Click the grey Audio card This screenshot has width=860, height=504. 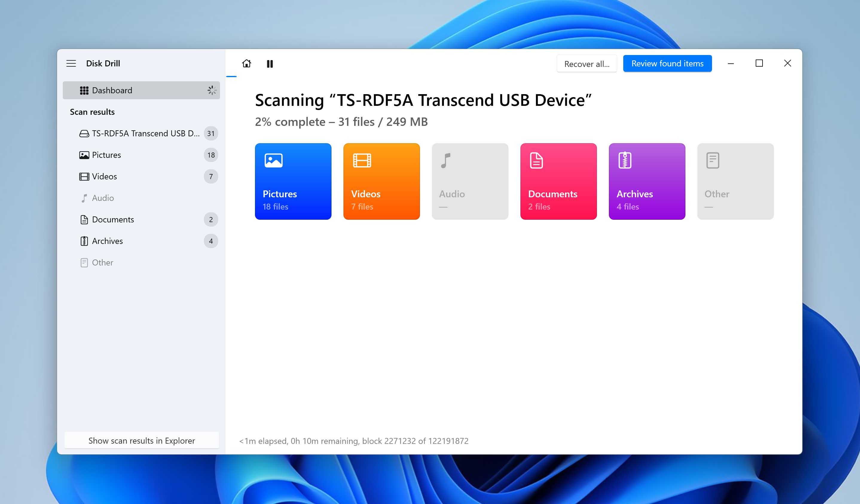click(470, 181)
